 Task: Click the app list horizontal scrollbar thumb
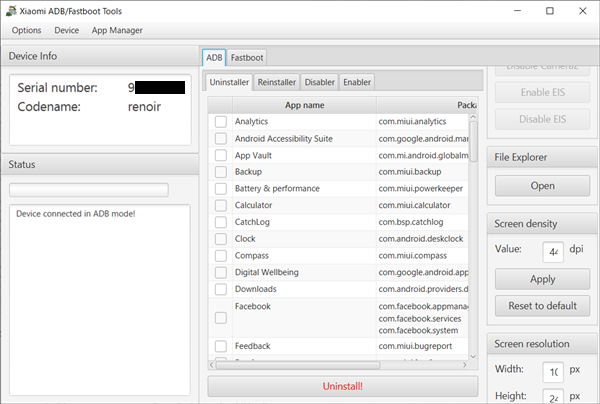click(298, 365)
